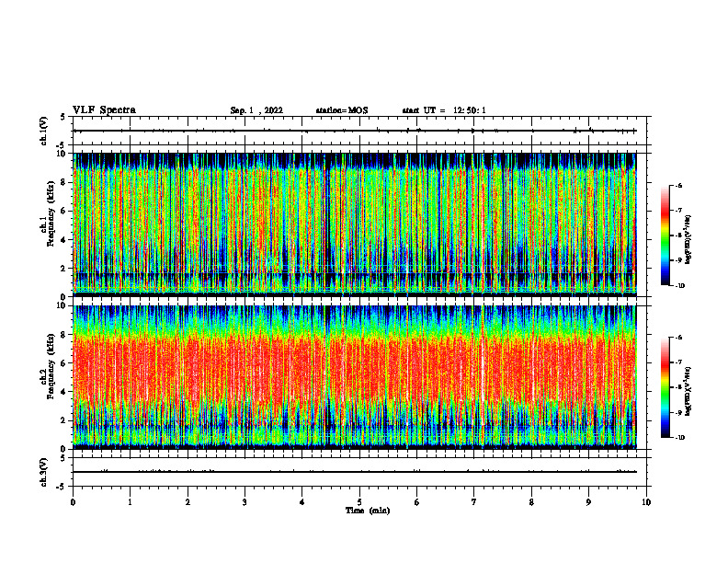This screenshot has width=728, height=563.
Task: Click time axis tick label 5
Action: pyautogui.click(x=359, y=502)
